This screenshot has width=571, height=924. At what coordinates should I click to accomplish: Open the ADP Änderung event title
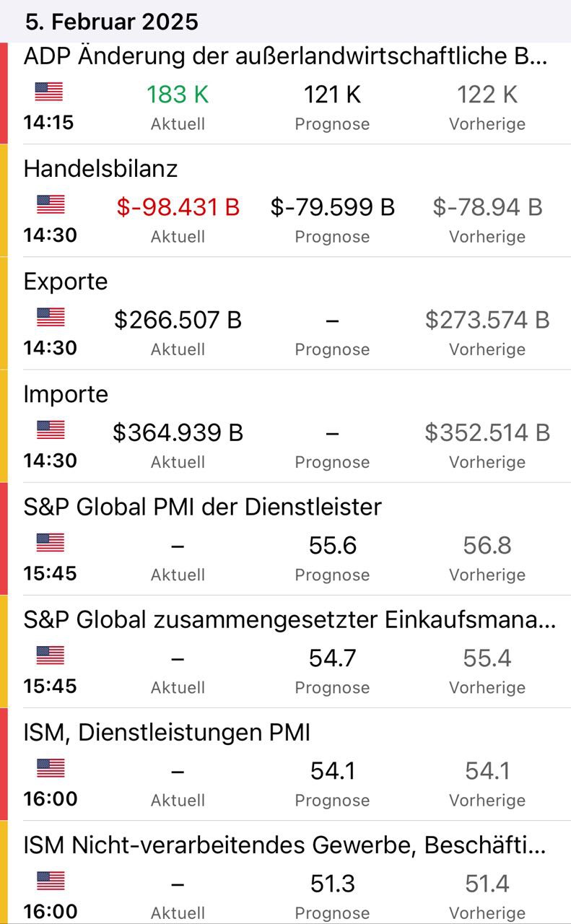coord(285,56)
